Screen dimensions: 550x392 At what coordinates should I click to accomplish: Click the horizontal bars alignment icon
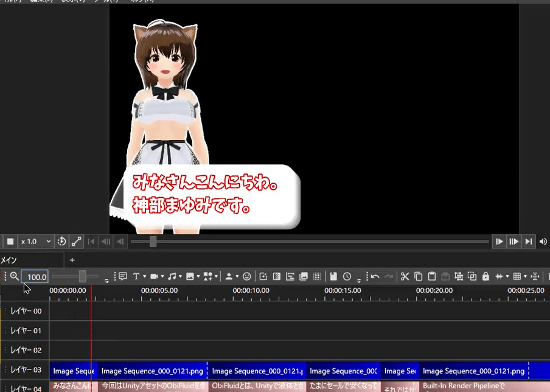(290, 276)
